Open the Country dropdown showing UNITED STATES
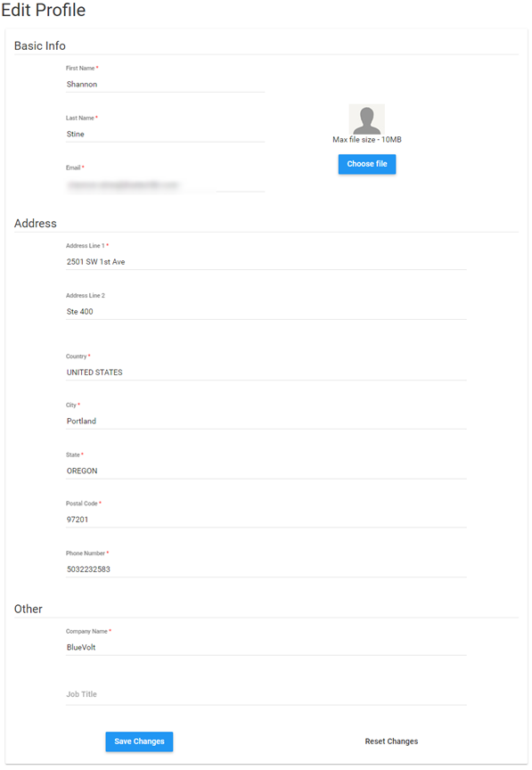Viewport: 532px width, 770px height. coord(266,373)
